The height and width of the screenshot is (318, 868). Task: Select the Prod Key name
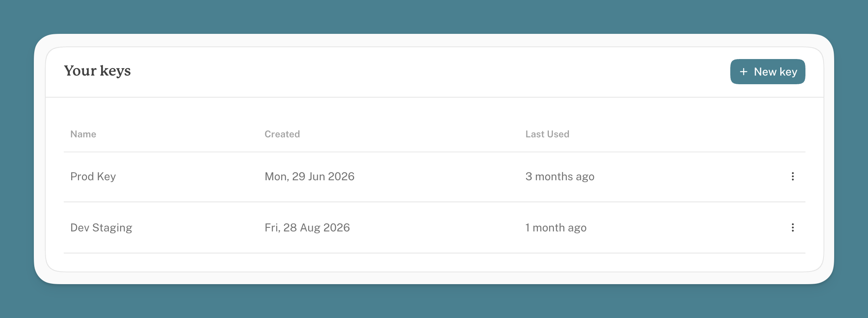pos(93,176)
